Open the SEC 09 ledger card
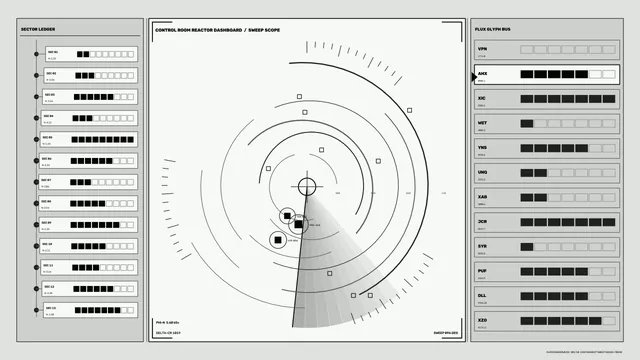This screenshot has height=360, width=640. (88, 224)
